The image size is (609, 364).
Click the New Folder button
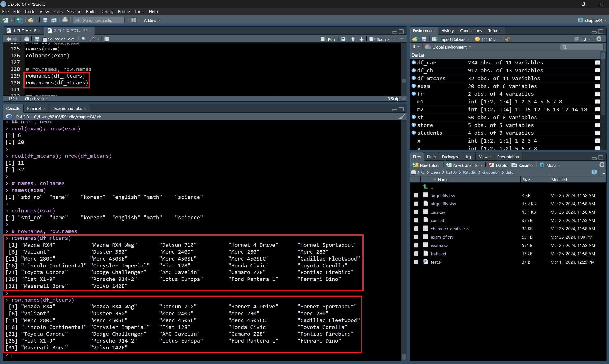[x=426, y=165]
